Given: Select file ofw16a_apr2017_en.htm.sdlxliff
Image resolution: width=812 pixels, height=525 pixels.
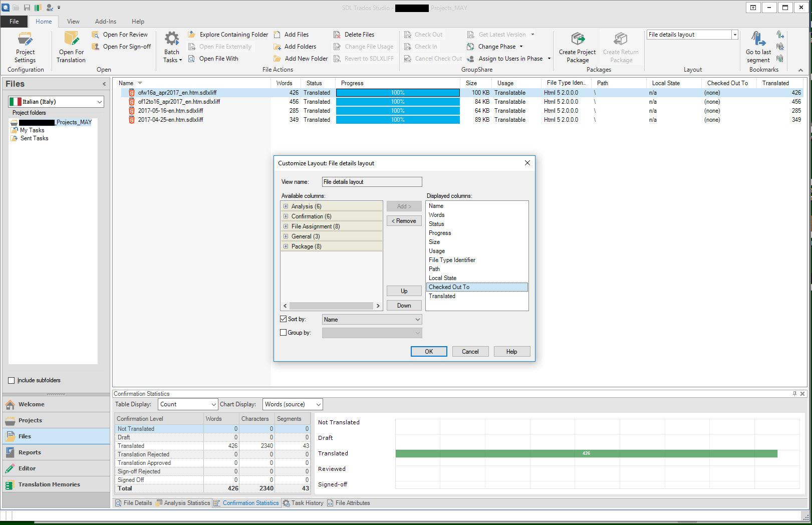Looking at the screenshot, I should [177, 93].
